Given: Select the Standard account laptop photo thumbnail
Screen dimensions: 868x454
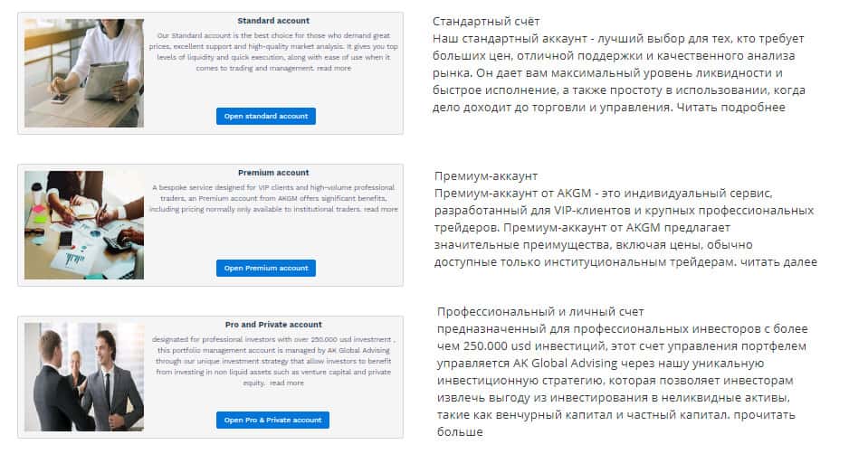Looking at the screenshot, I should (83, 73).
